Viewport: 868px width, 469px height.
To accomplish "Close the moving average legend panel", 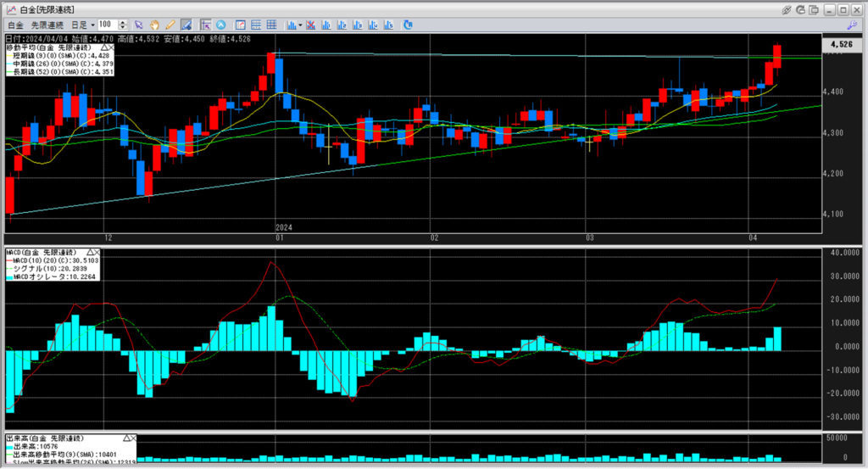I will click(110, 47).
